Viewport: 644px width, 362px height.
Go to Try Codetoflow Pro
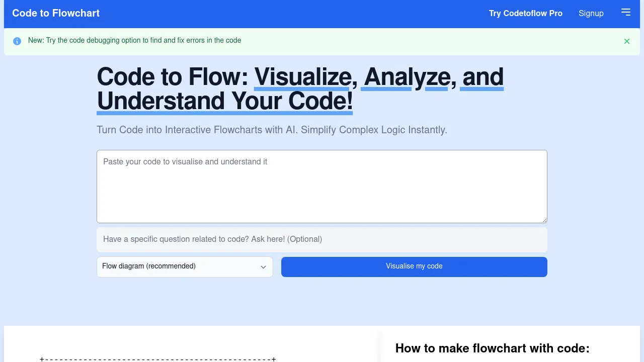525,13
